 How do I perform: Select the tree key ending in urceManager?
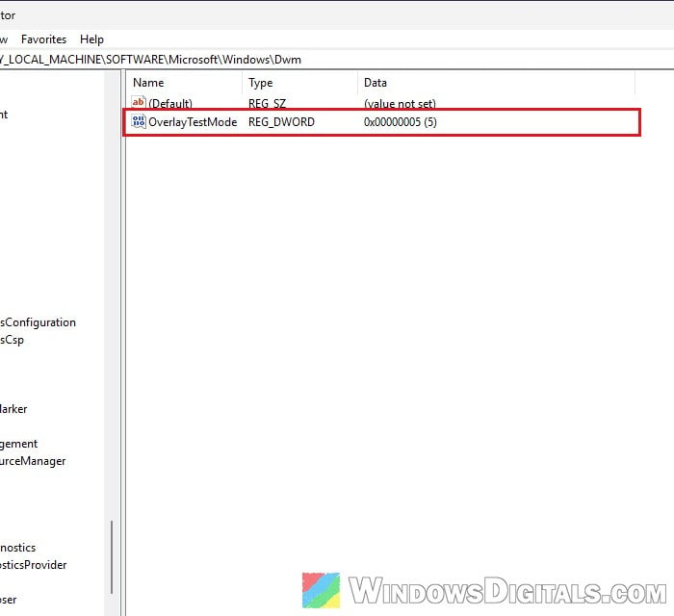pyautogui.click(x=33, y=461)
